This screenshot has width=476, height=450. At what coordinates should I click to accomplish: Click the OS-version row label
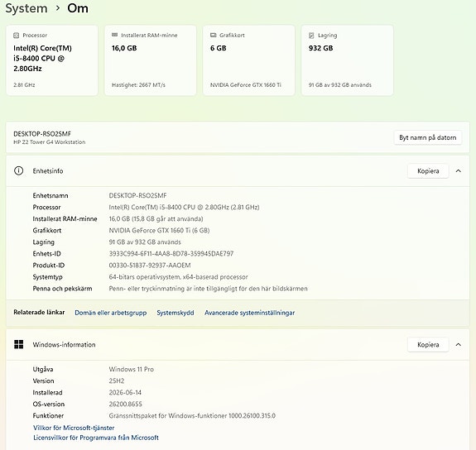click(x=49, y=405)
